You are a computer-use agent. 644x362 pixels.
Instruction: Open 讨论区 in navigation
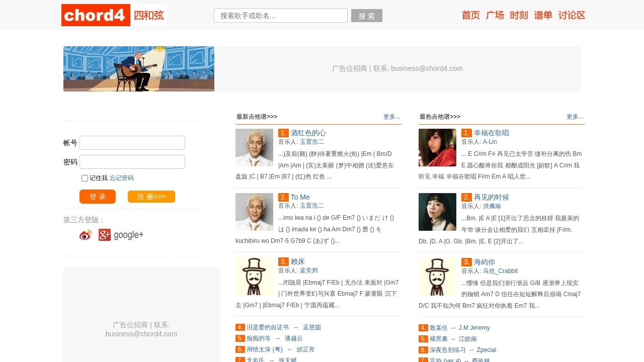pos(572,15)
